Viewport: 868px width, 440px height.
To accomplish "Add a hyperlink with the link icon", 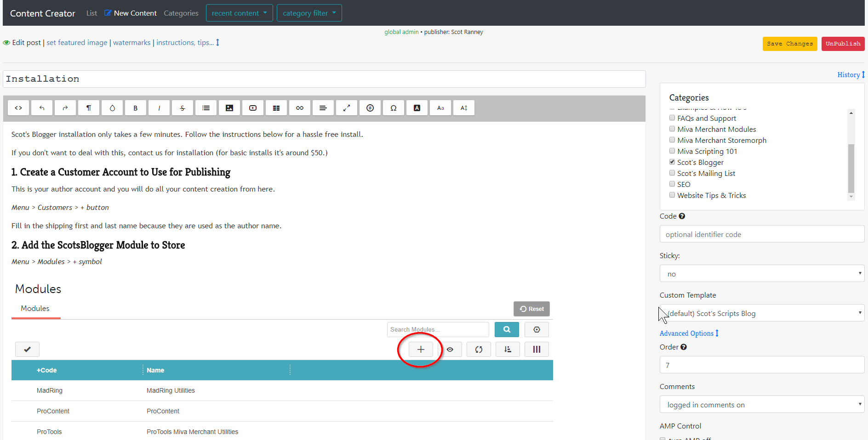I will tap(300, 108).
